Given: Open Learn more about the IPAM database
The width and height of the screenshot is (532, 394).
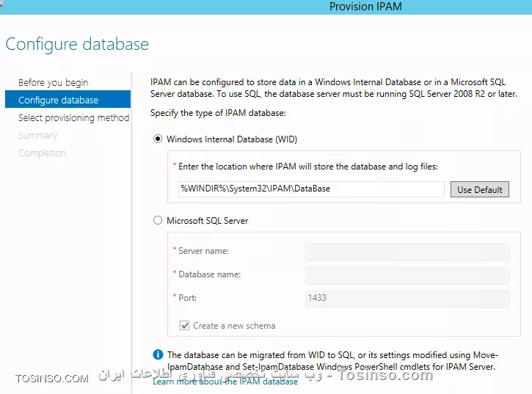Looking at the screenshot, I should [x=225, y=381].
